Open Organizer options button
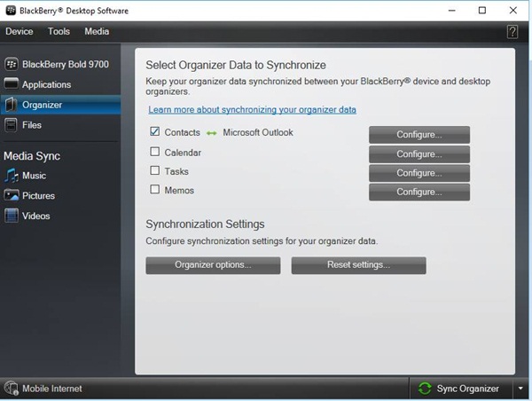This screenshot has width=532, height=401. (213, 265)
